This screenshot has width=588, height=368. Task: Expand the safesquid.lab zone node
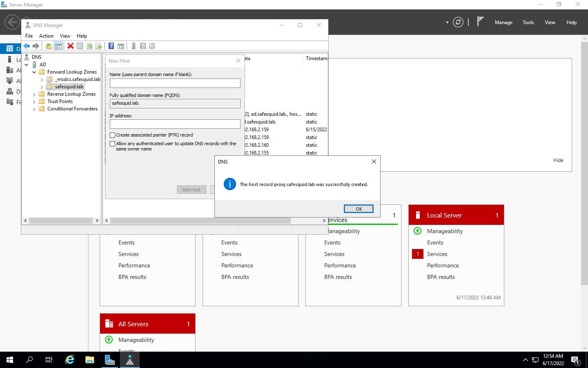point(42,87)
